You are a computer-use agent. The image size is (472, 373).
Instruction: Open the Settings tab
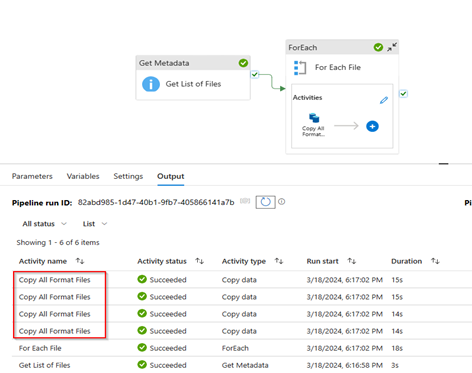tap(128, 176)
